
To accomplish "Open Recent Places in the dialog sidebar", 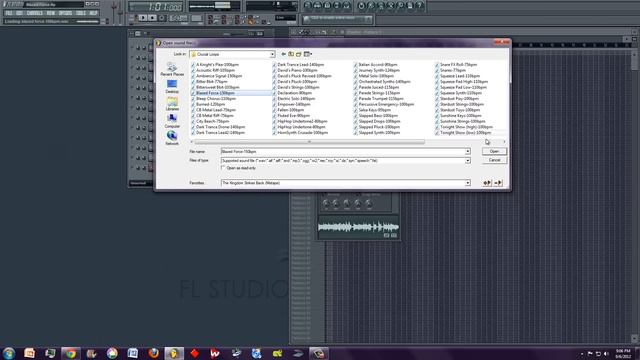I will (x=172, y=69).
